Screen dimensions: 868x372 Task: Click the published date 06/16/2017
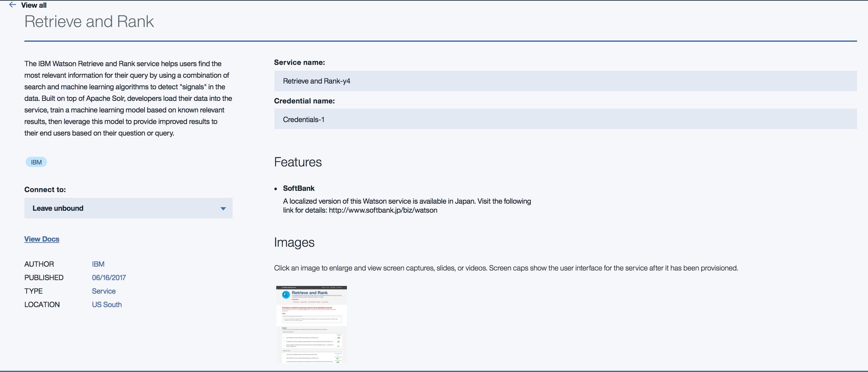(x=109, y=277)
